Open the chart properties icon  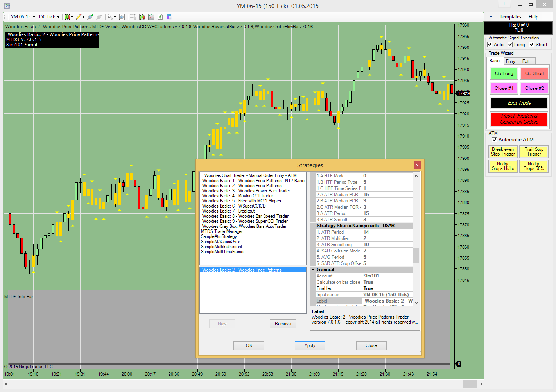(169, 17)
